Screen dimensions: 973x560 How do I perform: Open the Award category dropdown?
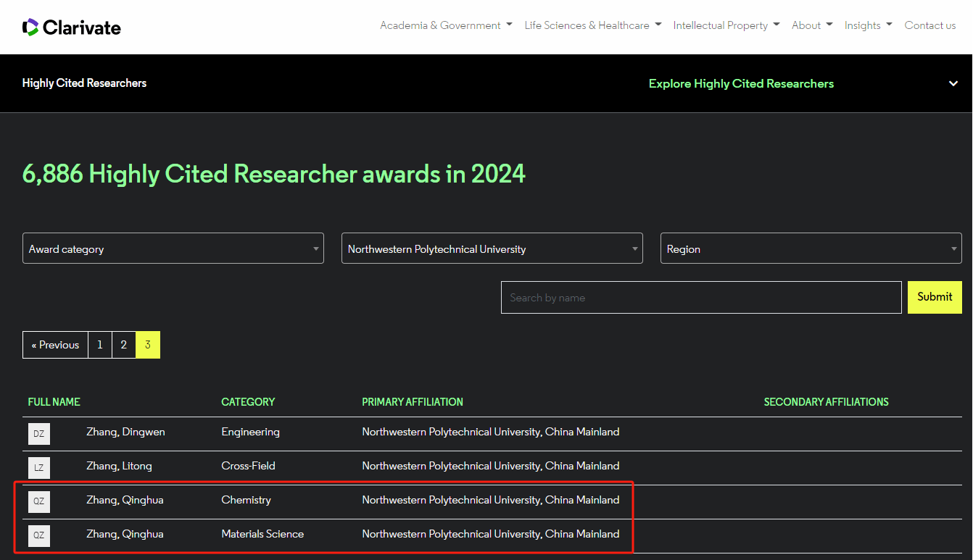(173, 248)
